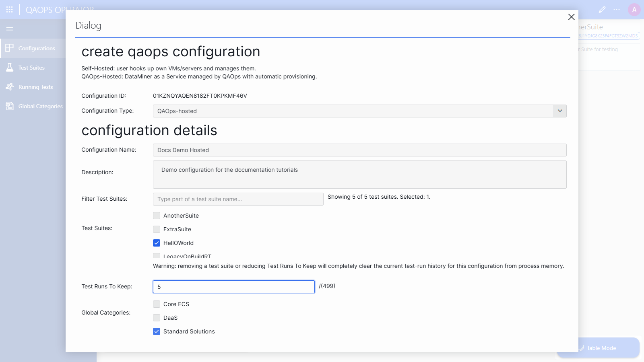The width and height of the screenshot is (644, 362).
Task: Check the ExtraSuite checkbox
Action: (x=157, y=229)
